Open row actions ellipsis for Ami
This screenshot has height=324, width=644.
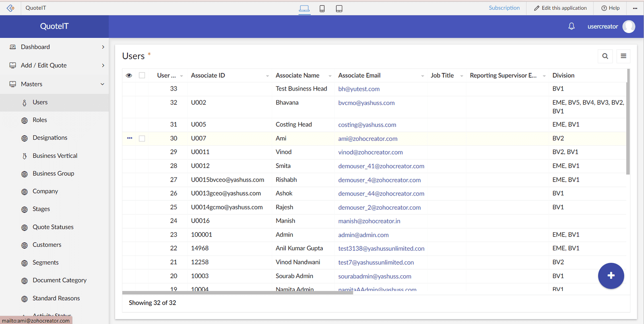(x=130, y=138)
